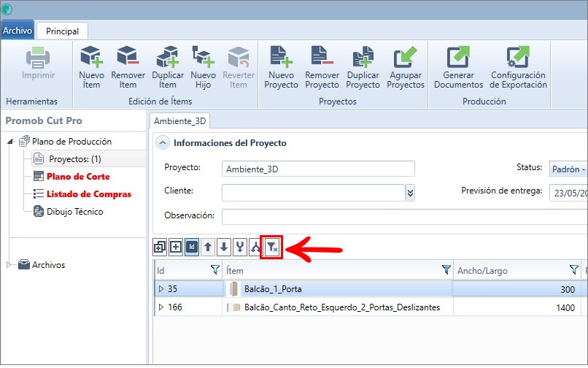Viewport: 588px width, 368px height.
Task: Move item down with arrow icon
Action: [224, 247]
